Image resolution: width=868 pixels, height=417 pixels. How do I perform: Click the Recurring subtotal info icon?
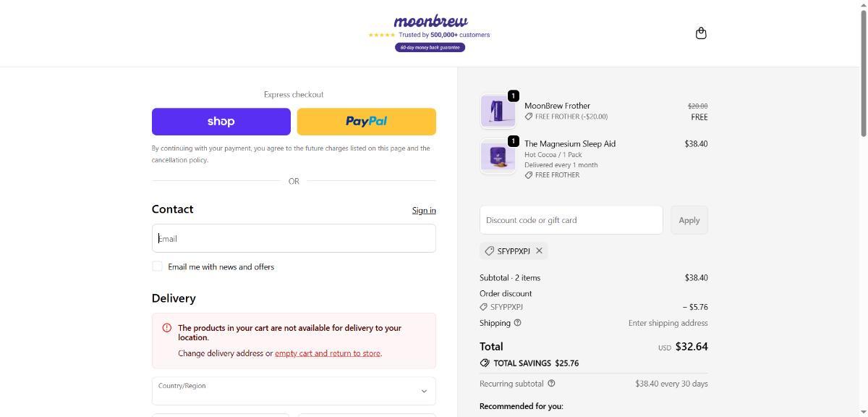pyautogui.click(x=551, y=384)
